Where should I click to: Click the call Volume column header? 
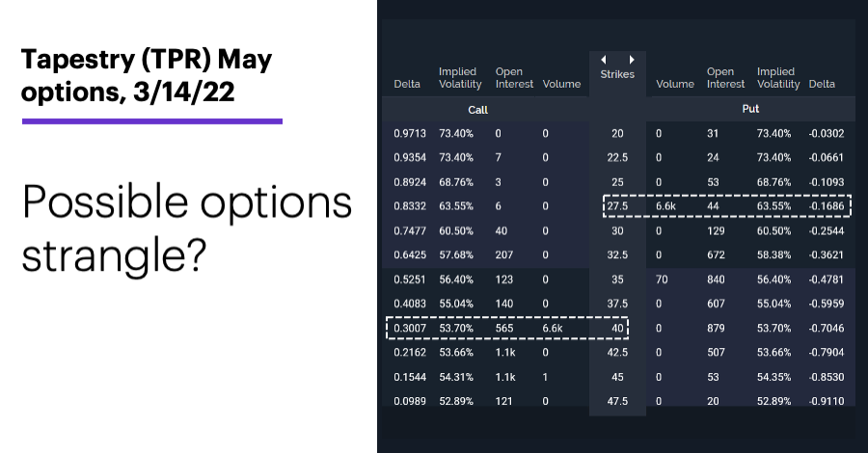(x=561, y=84)
